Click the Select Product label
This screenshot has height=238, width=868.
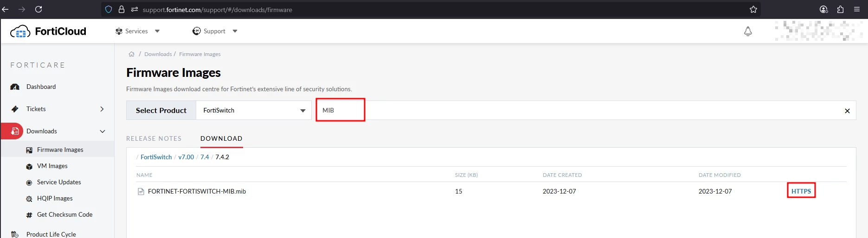click(161, 110)
